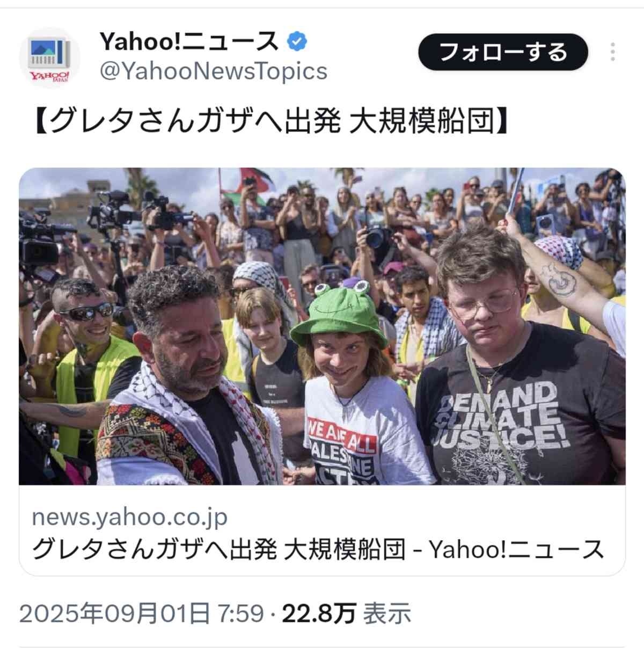Open the three-dot more options menu
Image resolution: width=644 pixels, height=648 pixels.
click(612, 52)
